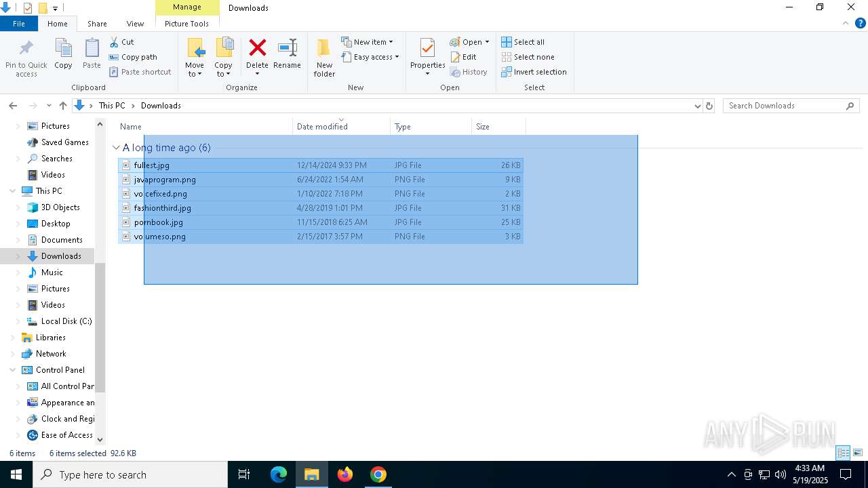Click the Edit button in Open group

[x=463, y=57]
